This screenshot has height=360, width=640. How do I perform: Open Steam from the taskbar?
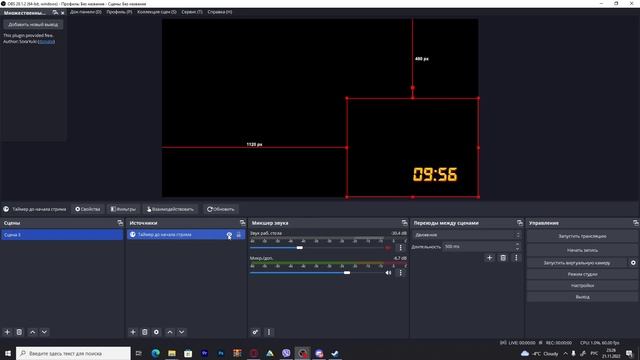coord(335,353)
